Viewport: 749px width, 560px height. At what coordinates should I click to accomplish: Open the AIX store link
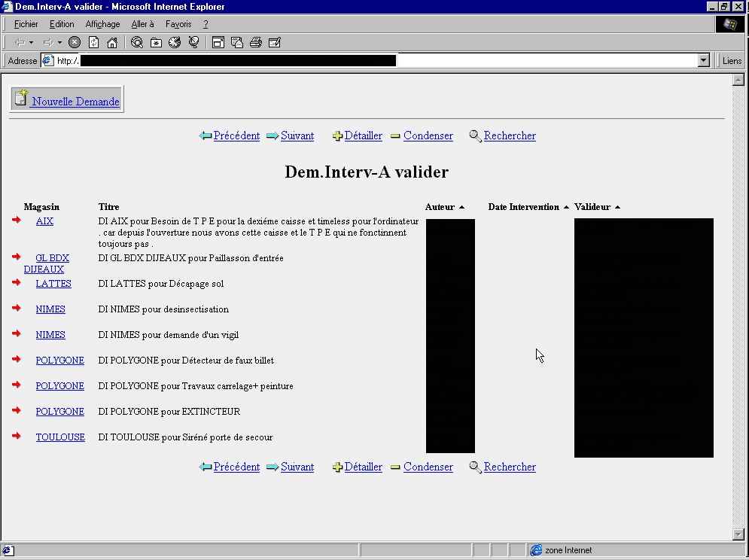44,221
